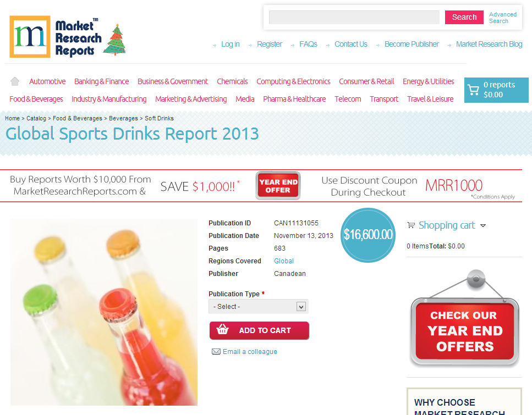Click inside the search input field

354,17
